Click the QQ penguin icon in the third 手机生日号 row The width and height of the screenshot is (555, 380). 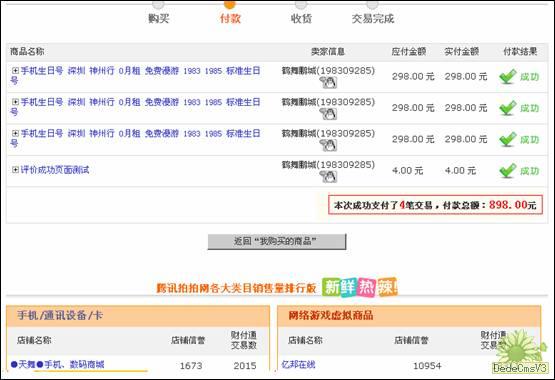point(328,145)
